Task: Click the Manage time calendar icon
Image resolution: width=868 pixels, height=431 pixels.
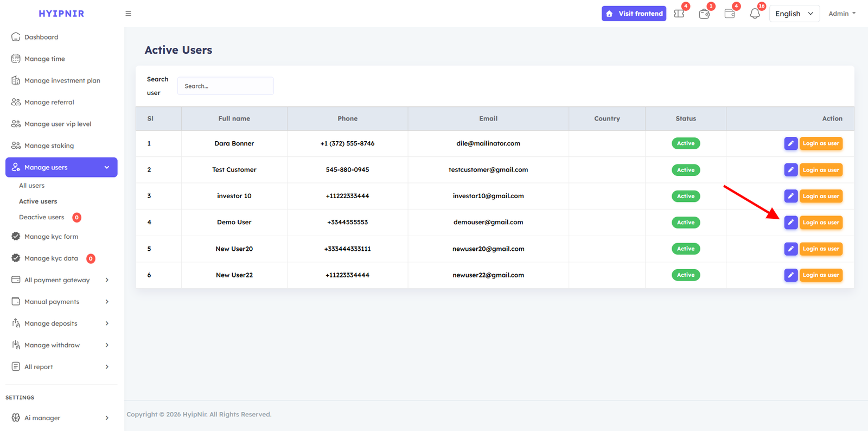Action: click(x=16, y=59)
